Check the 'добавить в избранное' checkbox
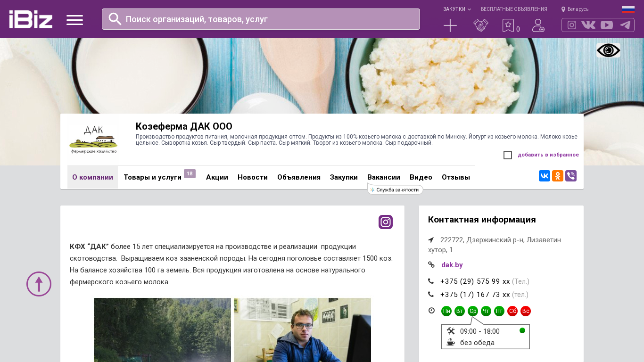The image size is (644, 362). click(508, 155)
